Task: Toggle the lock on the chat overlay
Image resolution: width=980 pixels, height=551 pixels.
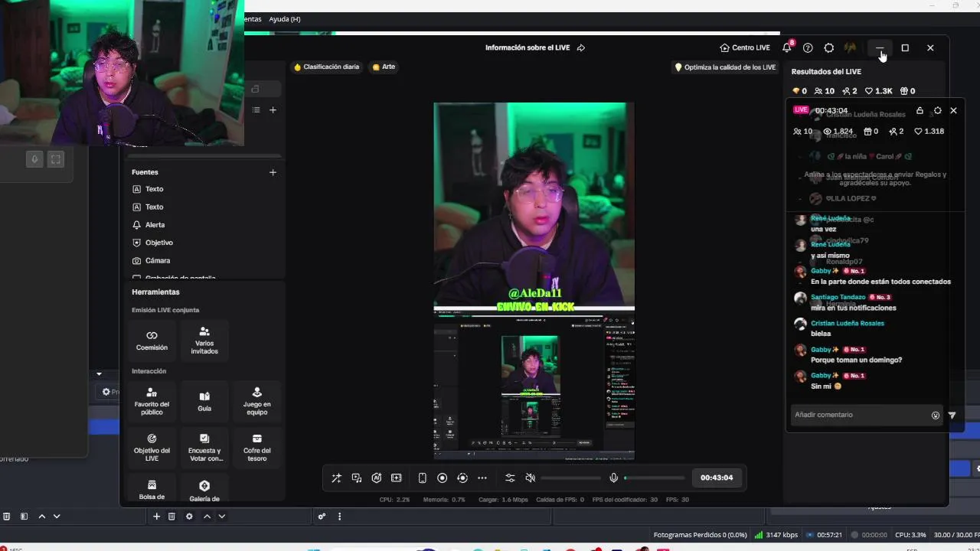Action: (920, 110)
